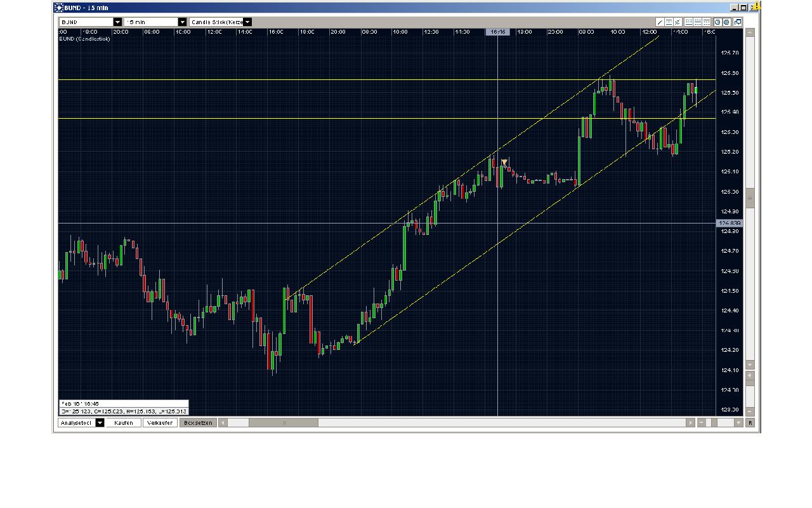Click the Kaufen button
The width and height of the screenshot is (812, 508).
124,422
